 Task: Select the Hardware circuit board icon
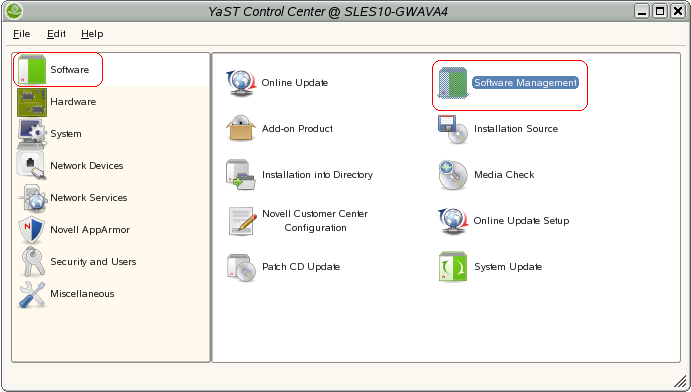point(32,102)
